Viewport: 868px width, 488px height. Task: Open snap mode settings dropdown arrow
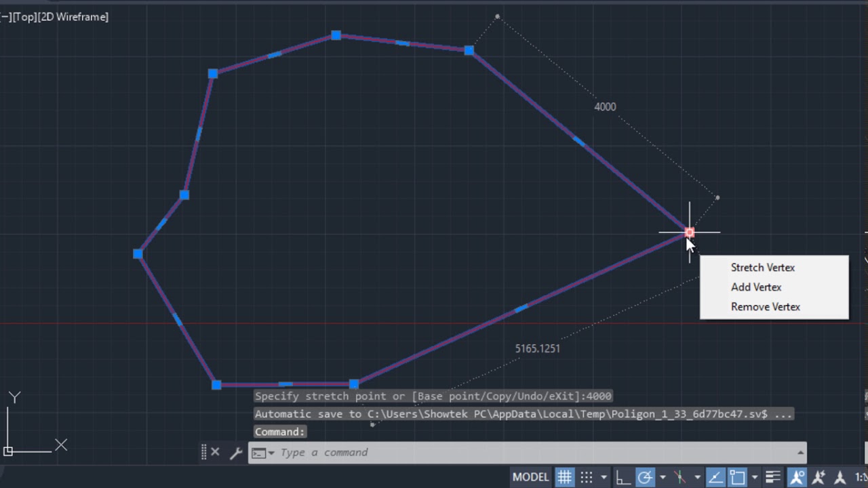coord(604,477)
